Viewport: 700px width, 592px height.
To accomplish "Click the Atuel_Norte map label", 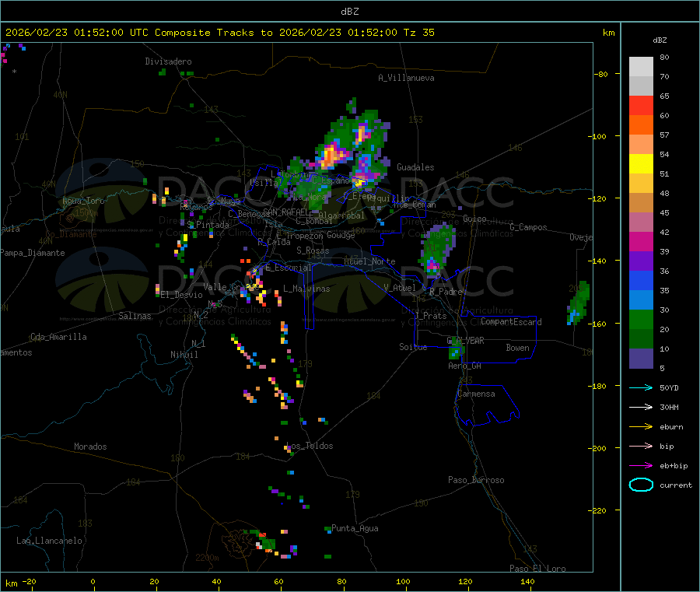I will click(x=369, y=261).
